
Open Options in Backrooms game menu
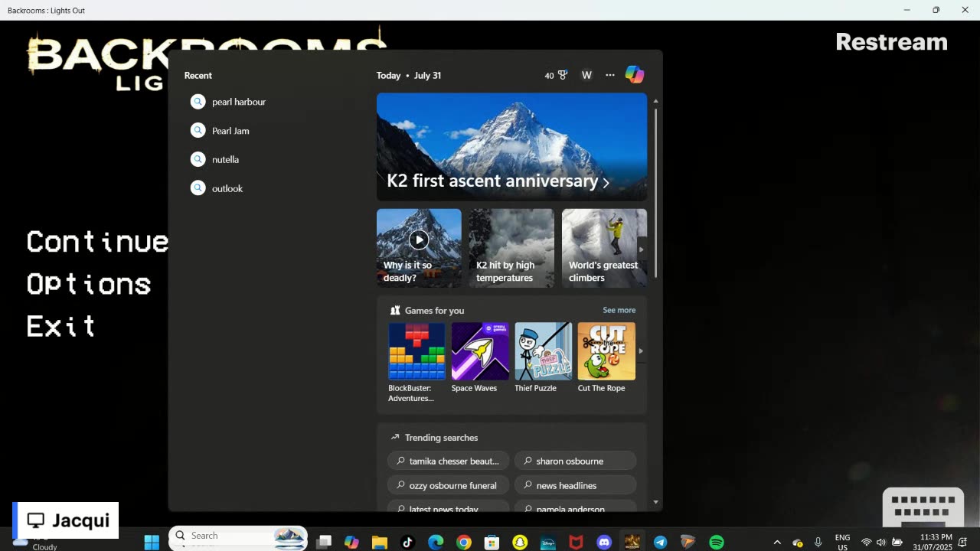[89, 284]
